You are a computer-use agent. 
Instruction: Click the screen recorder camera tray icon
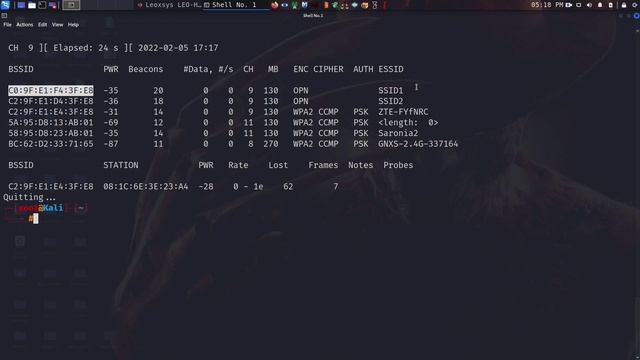(x=569, y=5)
